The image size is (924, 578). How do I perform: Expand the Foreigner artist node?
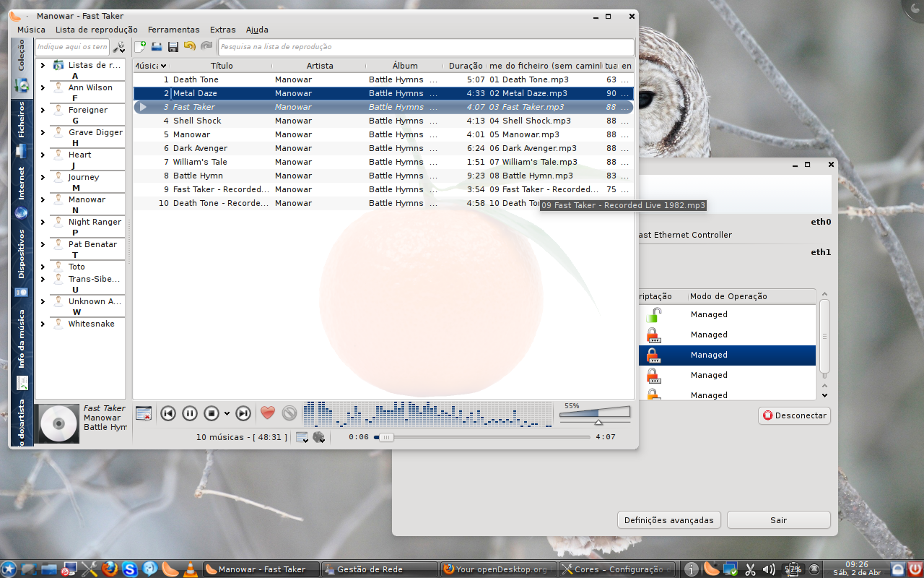coord(43,110)
